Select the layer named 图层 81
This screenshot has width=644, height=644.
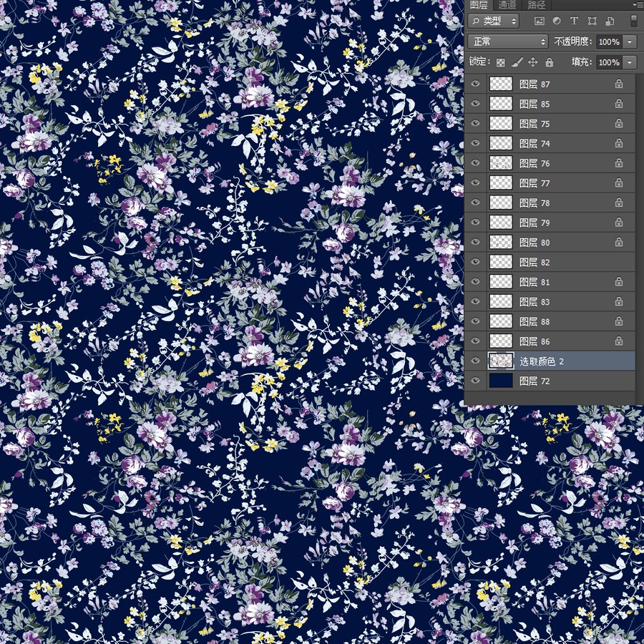(x=550, y=282)
